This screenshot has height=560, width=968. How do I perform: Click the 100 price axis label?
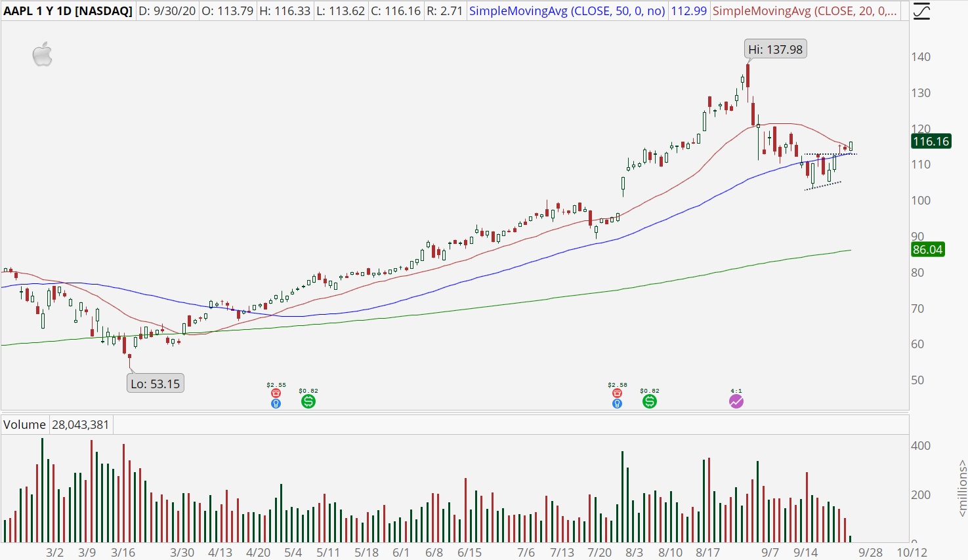click(921, 201)
